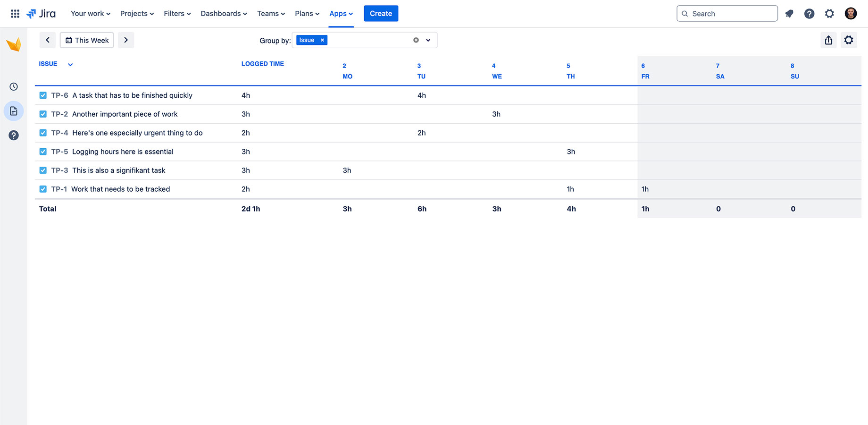This screenshot has width=868, height=425.
Task: Open notifications via the bell icon
Action: click(x=789, y=14)
